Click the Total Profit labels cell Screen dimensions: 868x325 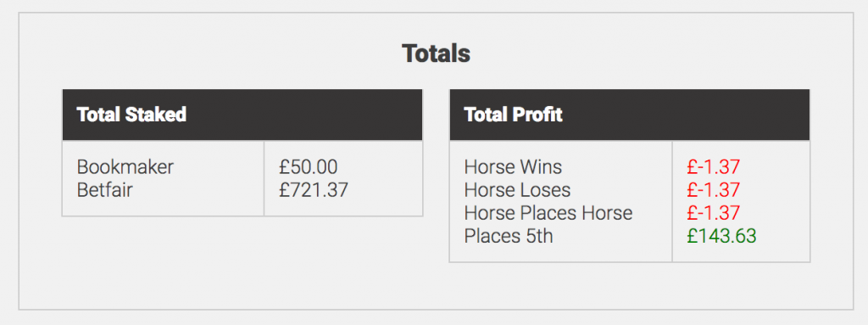561,201
